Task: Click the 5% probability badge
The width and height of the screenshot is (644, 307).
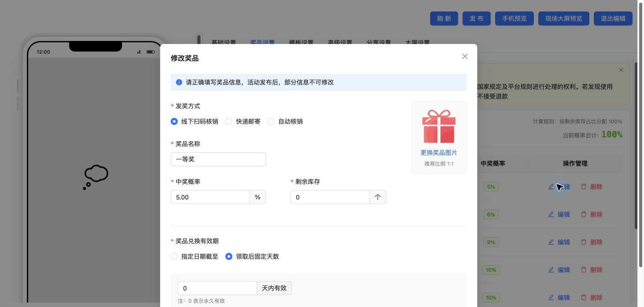Action: [x=491, y=186]
